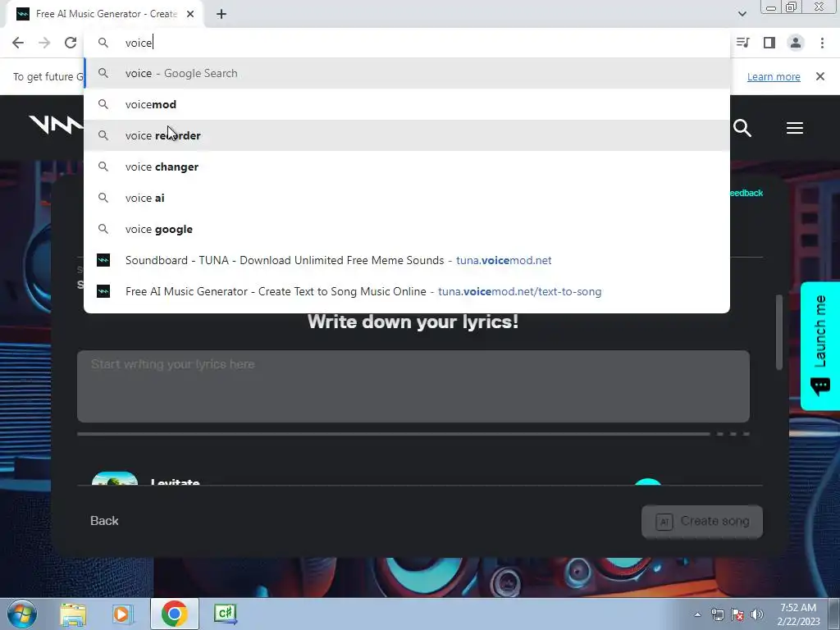
Task: Click the Create song button
Action: tap(702, 521)
